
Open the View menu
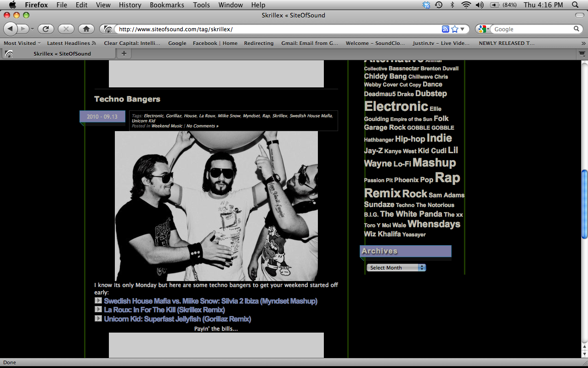point(103,5)
